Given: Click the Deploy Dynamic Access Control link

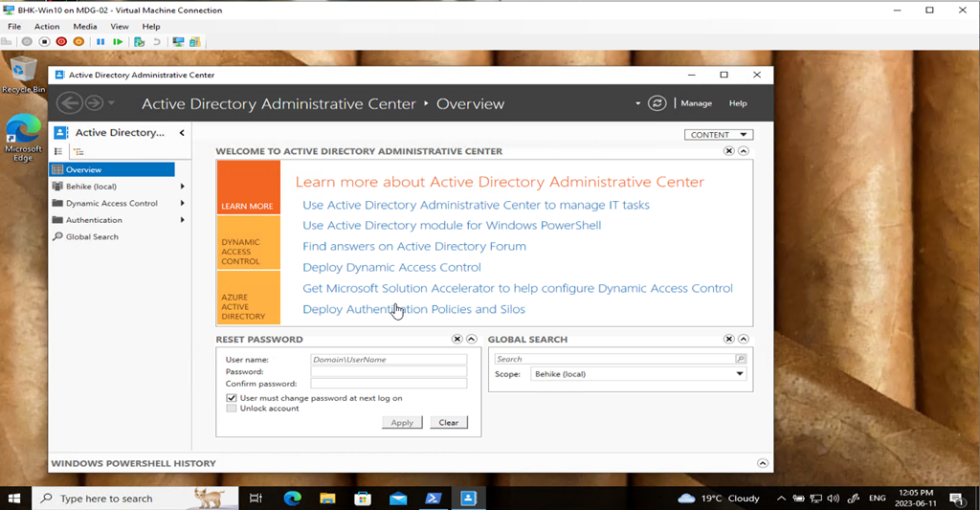Looking at the screenshot, I should 391,268.
